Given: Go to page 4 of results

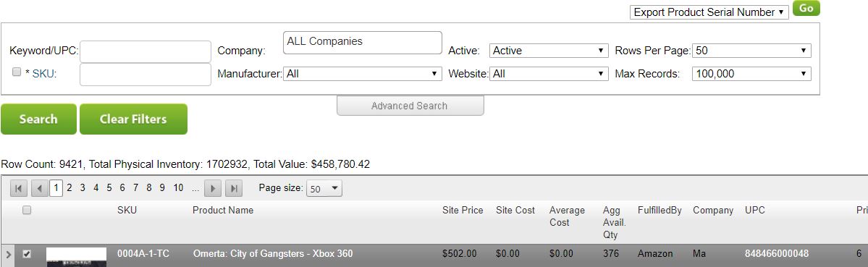Looking at the screenshot, I should [96, 188].
